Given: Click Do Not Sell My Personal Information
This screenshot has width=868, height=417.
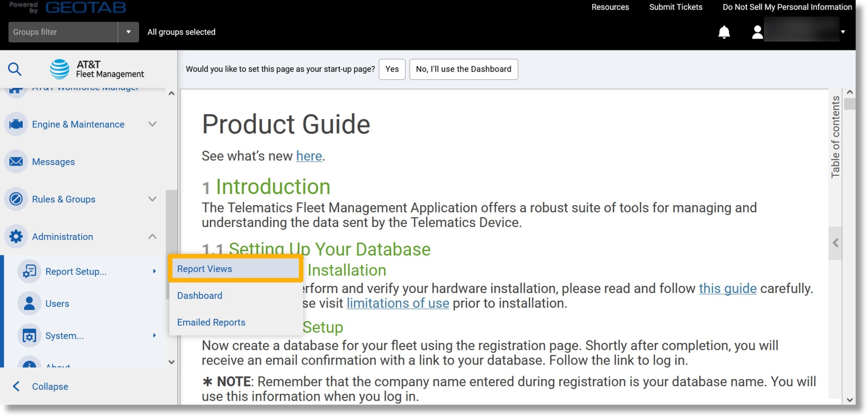Looking at the screenshot, I should click(x=787, y=7).
